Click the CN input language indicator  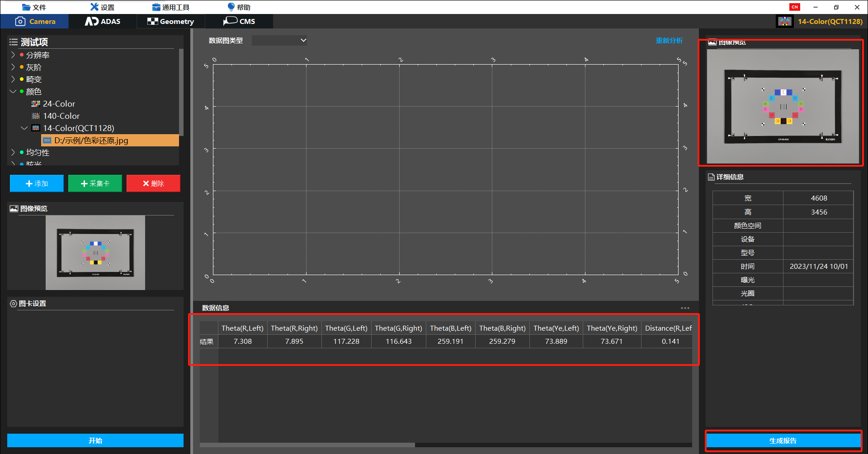point(794,7)
